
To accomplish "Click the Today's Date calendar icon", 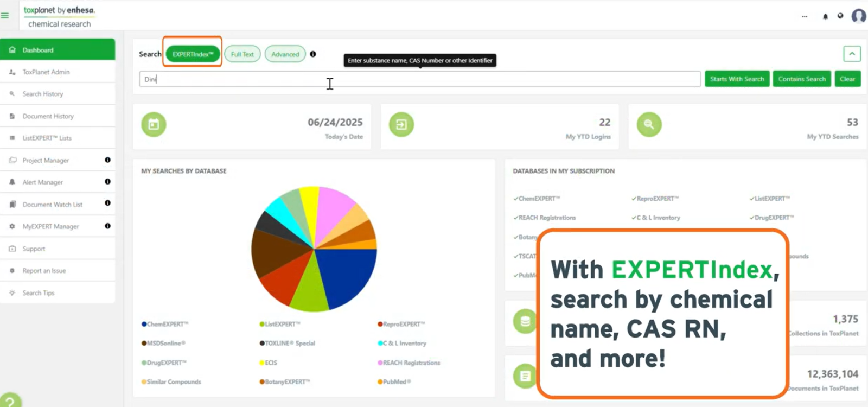I will tap(154, 125).
